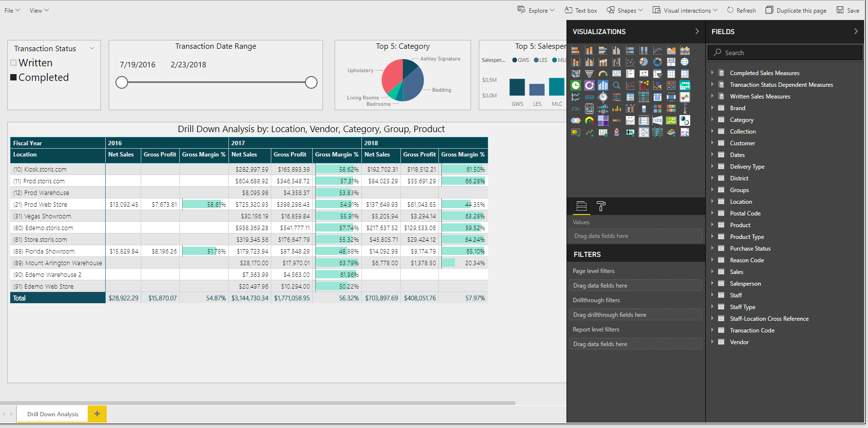
Task: Open the Explore dropdown
Action: (536, 10)
